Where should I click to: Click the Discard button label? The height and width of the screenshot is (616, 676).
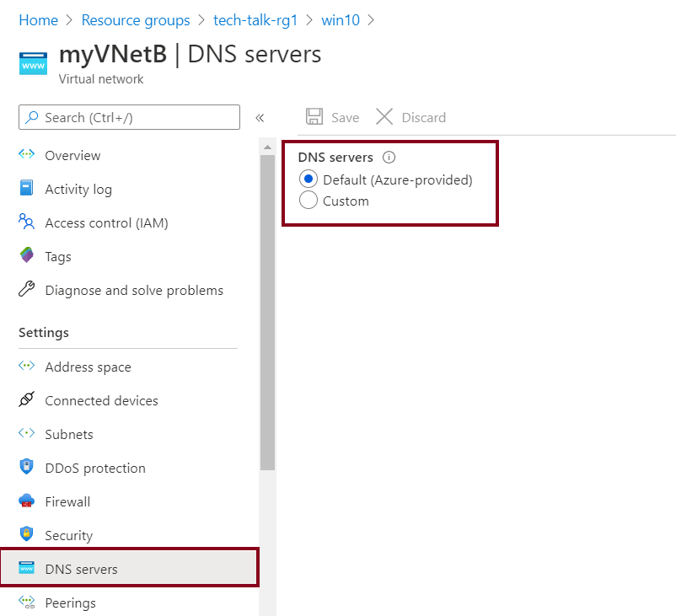pyautogui.click(x=424, y=117)
